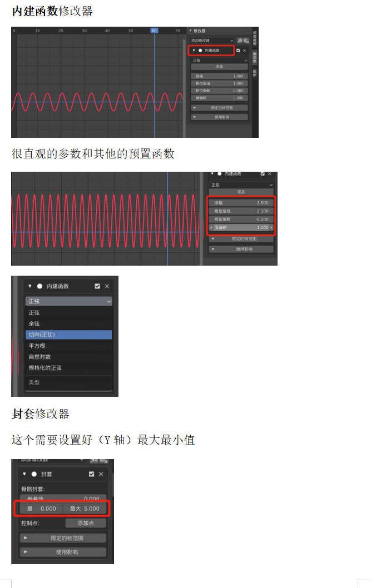Click the 添加点 button for control points
Viewport: 371px width, 588px height.
[86, 523]
